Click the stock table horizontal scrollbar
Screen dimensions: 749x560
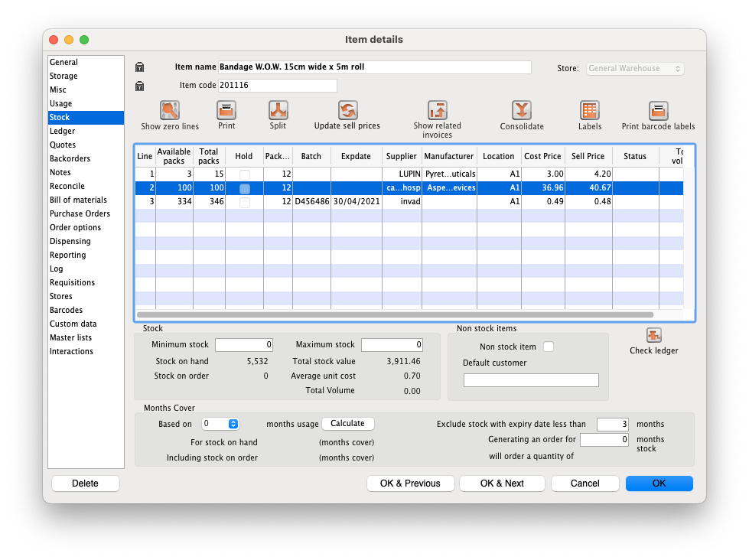coord(395,314)
